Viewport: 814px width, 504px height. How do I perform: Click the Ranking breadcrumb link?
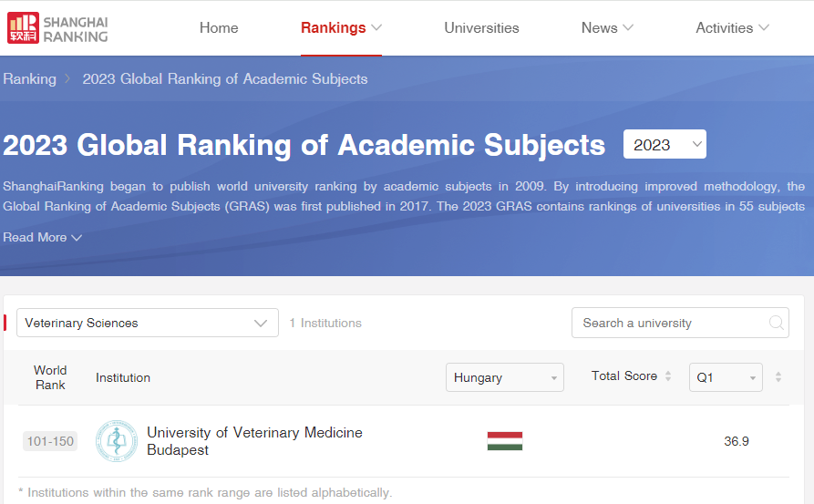[29, 79]
